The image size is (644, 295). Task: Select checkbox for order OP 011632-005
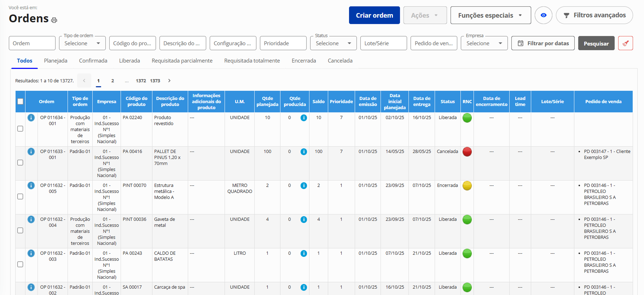(21, 196)
